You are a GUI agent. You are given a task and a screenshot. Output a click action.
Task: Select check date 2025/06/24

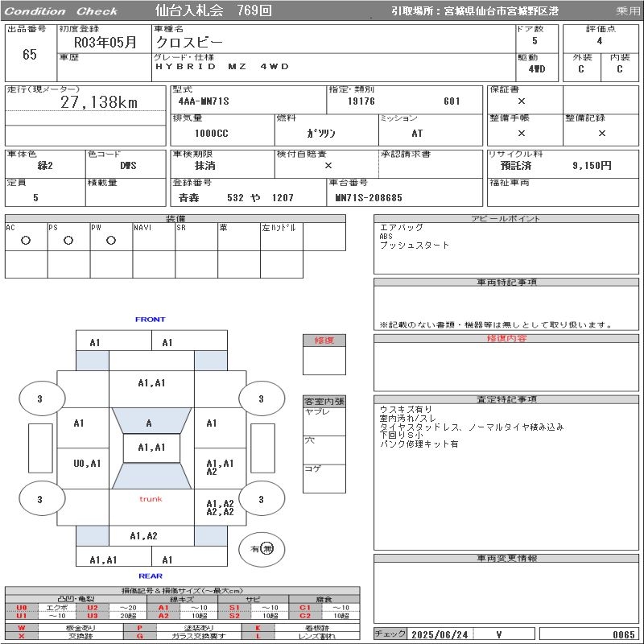440,634
